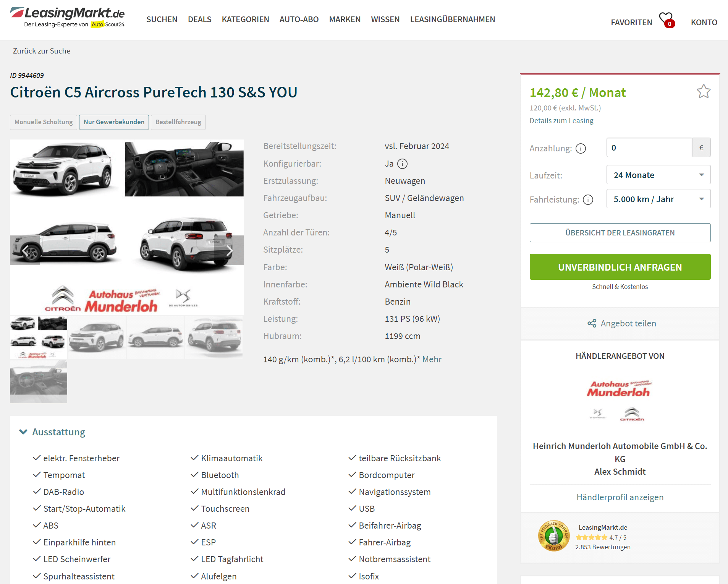Toggle the Nur Gewerbekunden tag
Screen dimensions: 728x584
pos(114,122)
